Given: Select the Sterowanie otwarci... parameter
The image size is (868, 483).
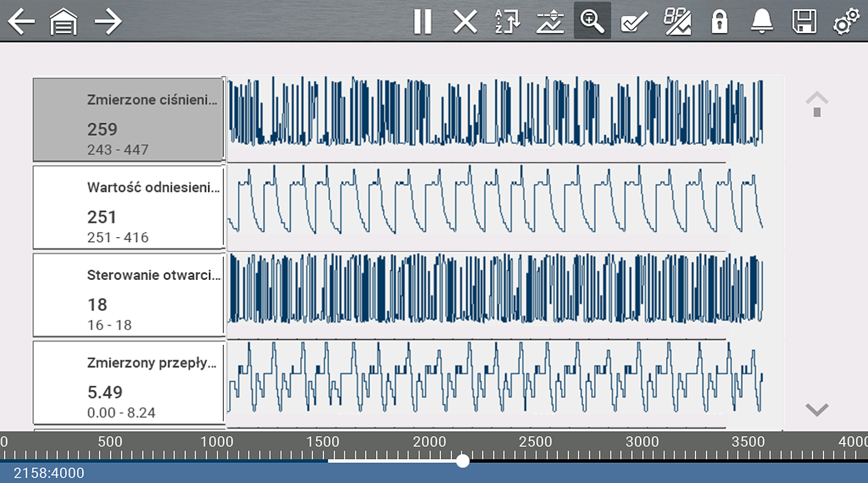Looking at the screenshot, I should coord(128,295).
